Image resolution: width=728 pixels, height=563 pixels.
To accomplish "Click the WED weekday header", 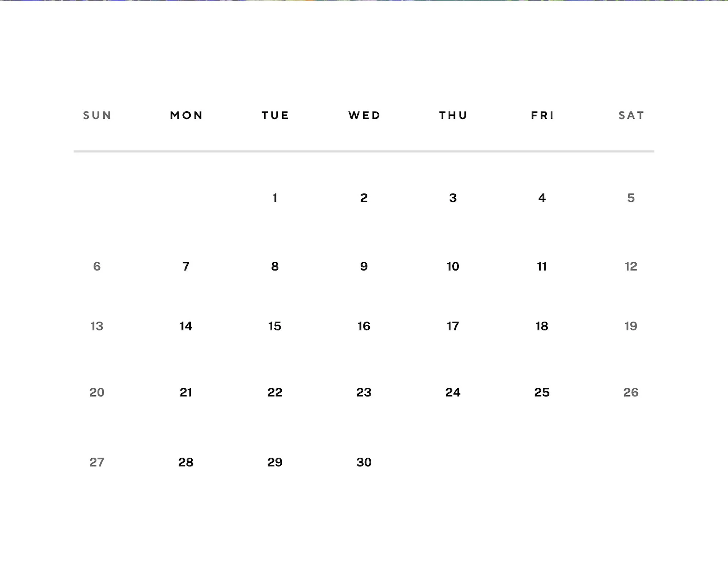I will 364,115.
